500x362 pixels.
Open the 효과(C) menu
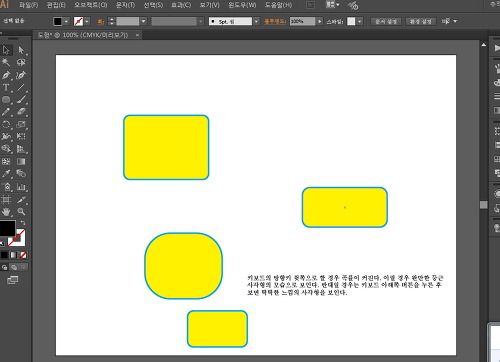181,5
